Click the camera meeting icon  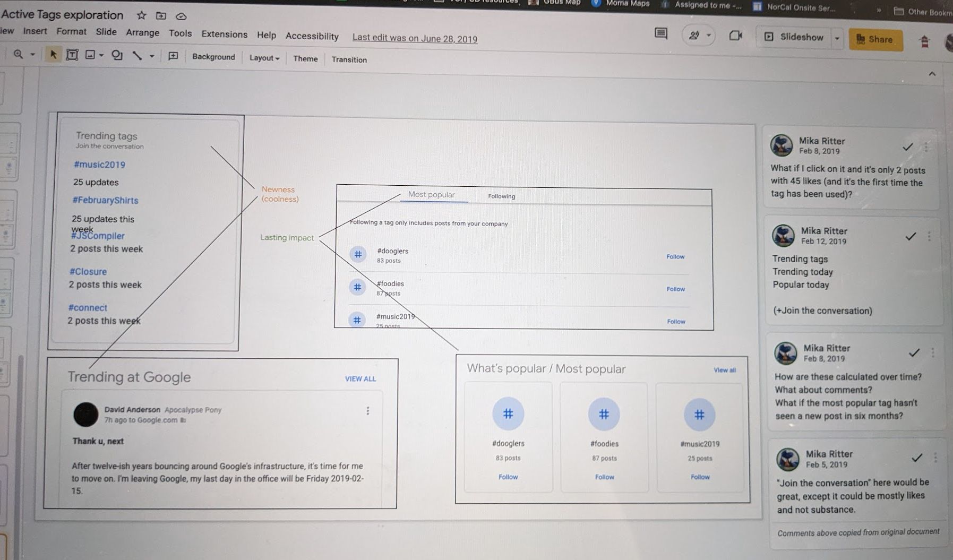pos(735,36)
